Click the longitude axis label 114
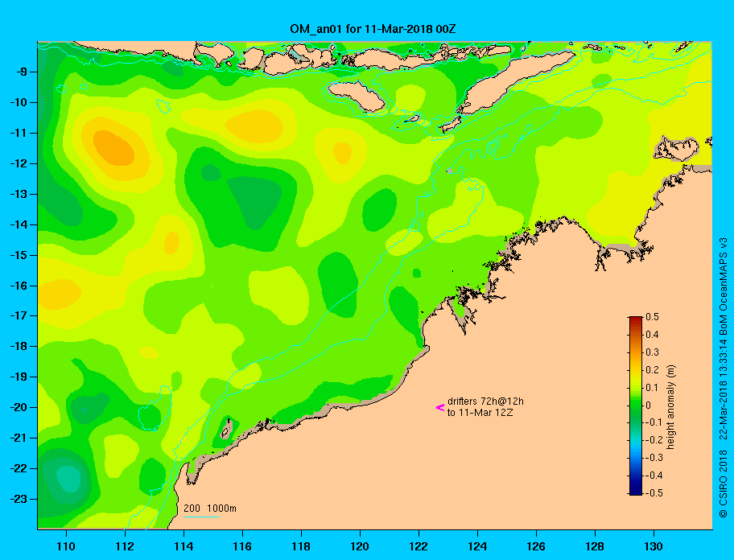Viewport: 734px width, 560px height. 183,546
